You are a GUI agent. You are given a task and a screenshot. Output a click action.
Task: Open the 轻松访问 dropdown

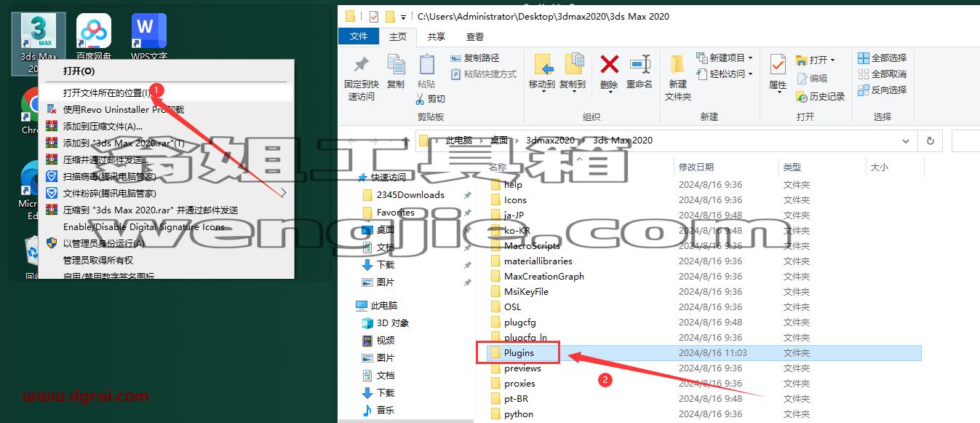point(750,74)
